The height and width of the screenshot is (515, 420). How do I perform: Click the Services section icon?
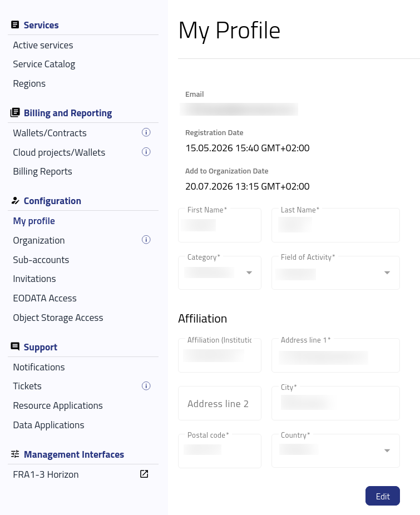15,24
